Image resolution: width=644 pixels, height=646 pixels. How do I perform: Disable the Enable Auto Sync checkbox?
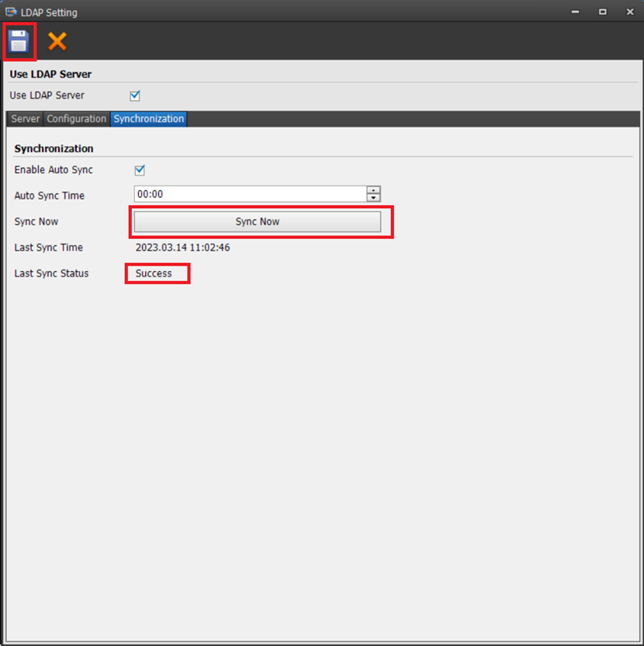tap(140, 170)
